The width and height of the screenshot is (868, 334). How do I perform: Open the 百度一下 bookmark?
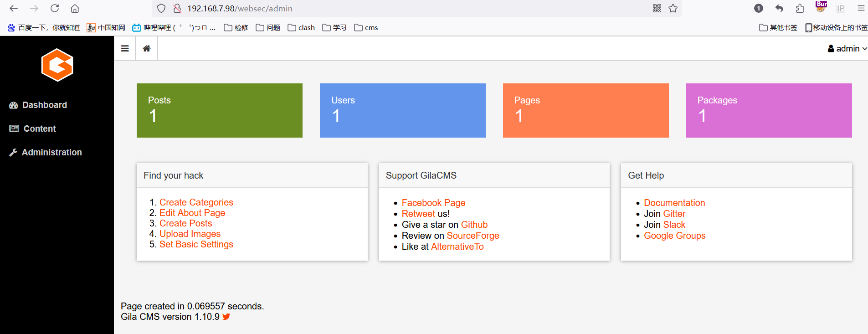44,28
